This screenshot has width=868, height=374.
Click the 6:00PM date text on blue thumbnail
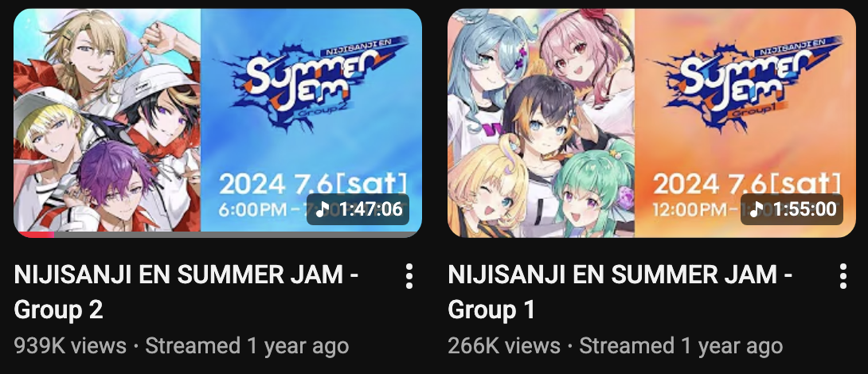coord(253,210)
